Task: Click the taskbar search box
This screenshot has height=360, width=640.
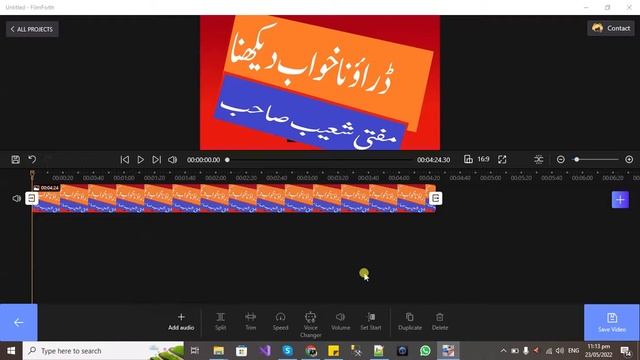Action: click(x=104, y=351)
